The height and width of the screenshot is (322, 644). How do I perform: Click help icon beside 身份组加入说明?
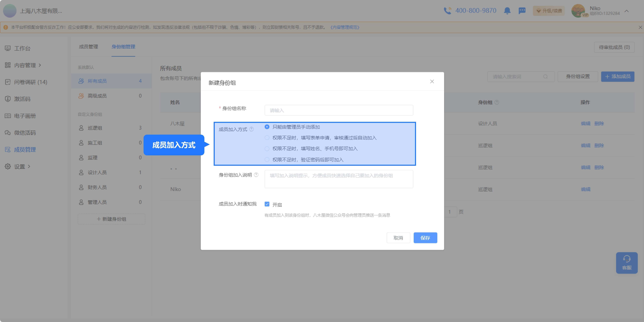tap(256, 175)
